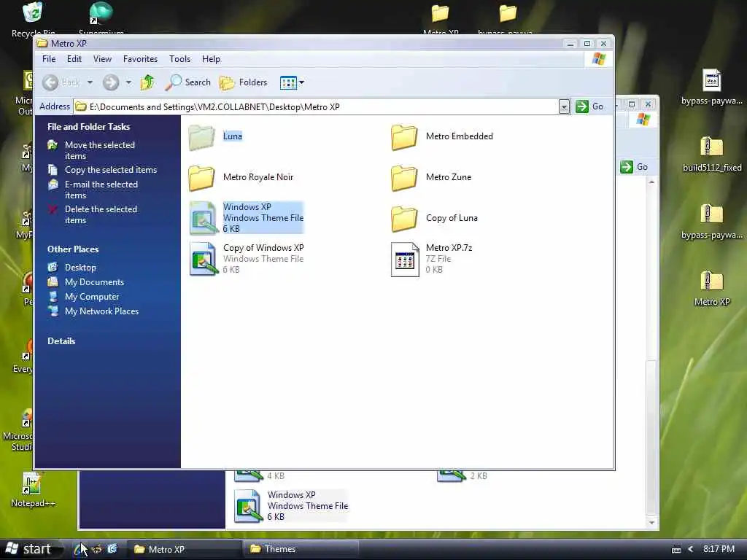Click E-mail the selected items link
Image resolution: width=747 pixels, height=560 pixels.
pos(101,190)
